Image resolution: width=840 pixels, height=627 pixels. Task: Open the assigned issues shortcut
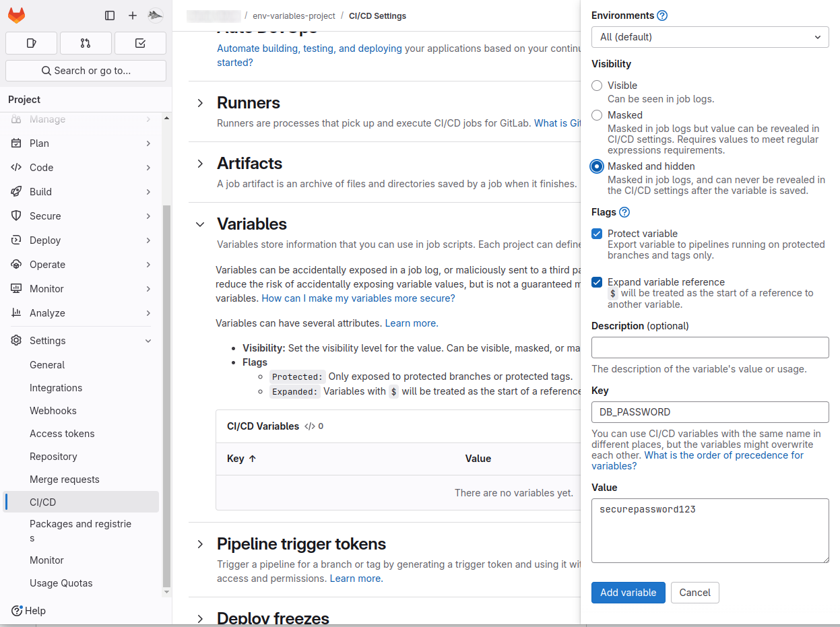click(31, 43)
